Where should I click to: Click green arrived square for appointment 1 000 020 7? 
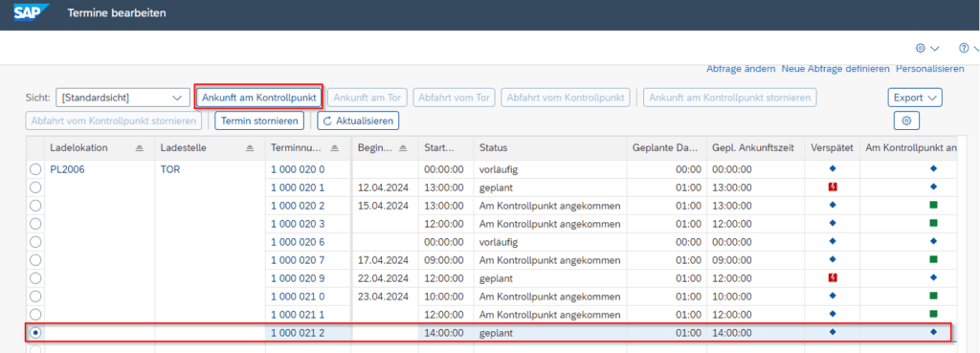pyautogui.click(x=934, y=259)
